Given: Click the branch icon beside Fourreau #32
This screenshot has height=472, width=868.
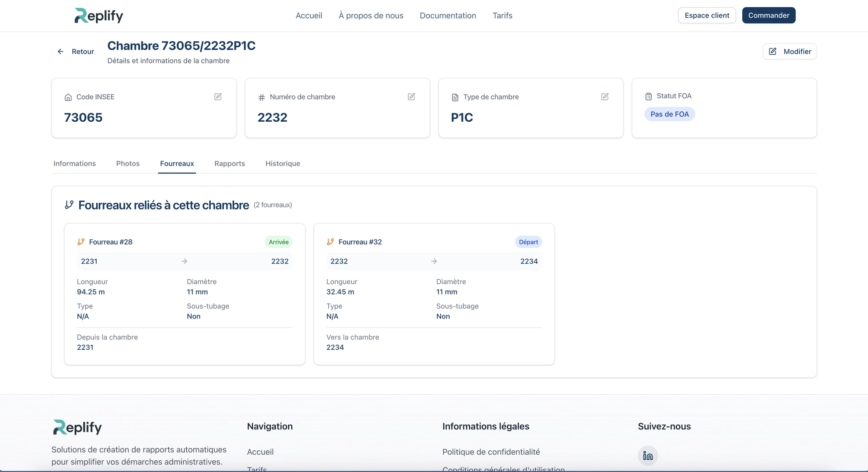Looking at the screenshot, I should [330, 242].
